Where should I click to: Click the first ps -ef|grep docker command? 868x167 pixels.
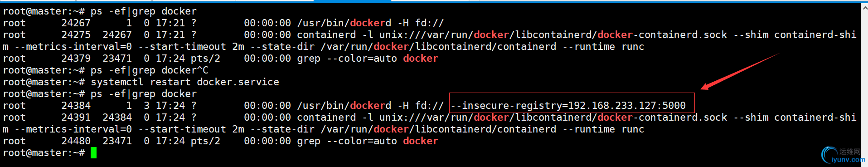pyautogui.click(x=144, y=11)
